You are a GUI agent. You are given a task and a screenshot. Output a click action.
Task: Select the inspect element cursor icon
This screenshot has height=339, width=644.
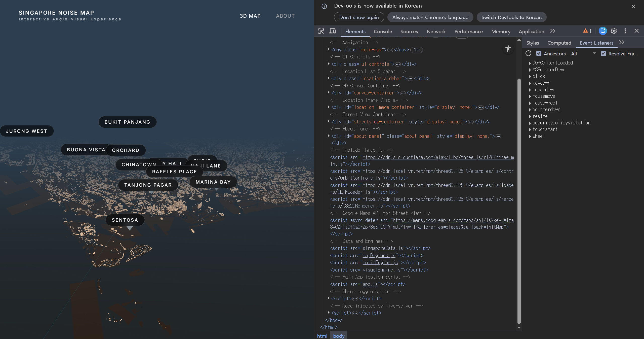pyautogui.click(x=321, y=31)
